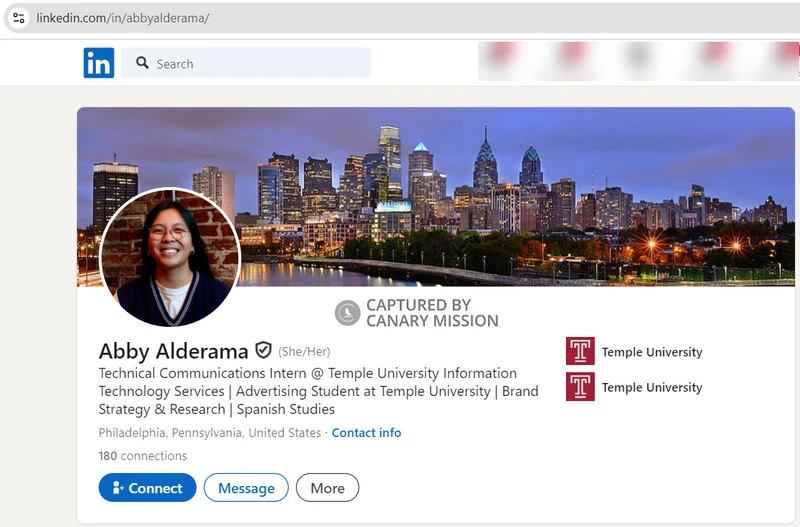Viewport: 800px width, 527px height.
Task: Open Abby Alderama's profile photo
Action: click(x=170, y=257)
